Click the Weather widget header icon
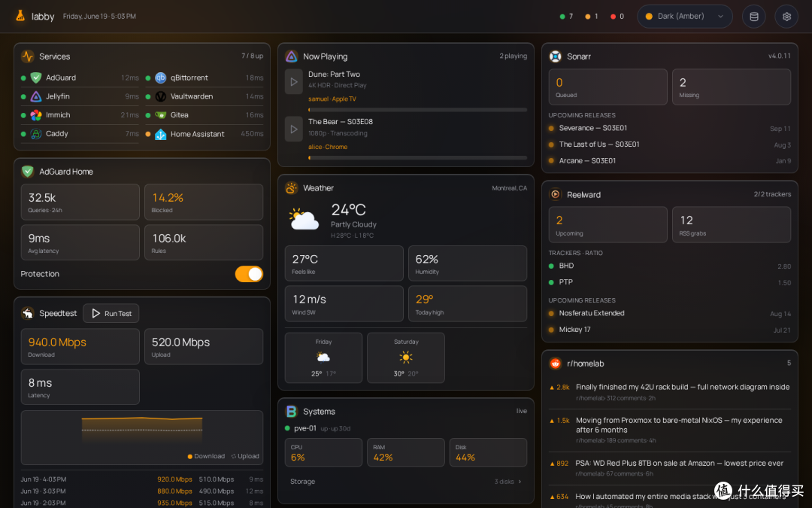This screenshot has width=812, height=508. coord(292,187)
